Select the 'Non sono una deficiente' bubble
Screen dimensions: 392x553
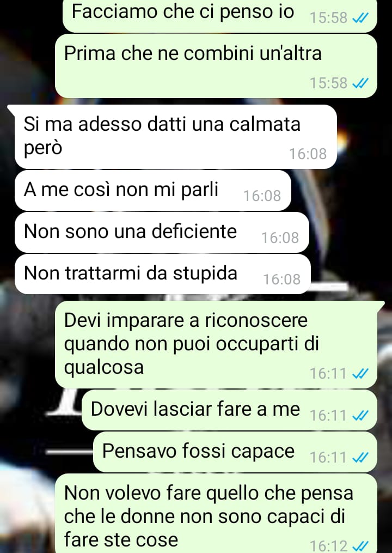162,232
